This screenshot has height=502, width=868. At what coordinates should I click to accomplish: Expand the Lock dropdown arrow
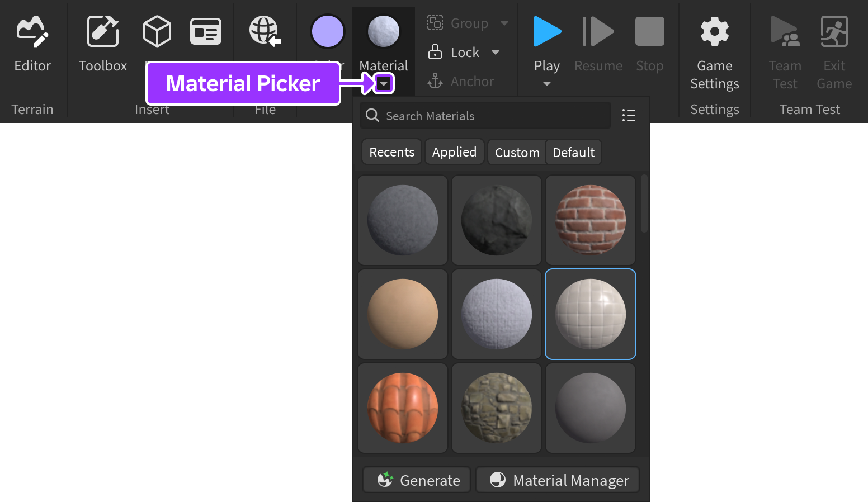click(496, 53)
